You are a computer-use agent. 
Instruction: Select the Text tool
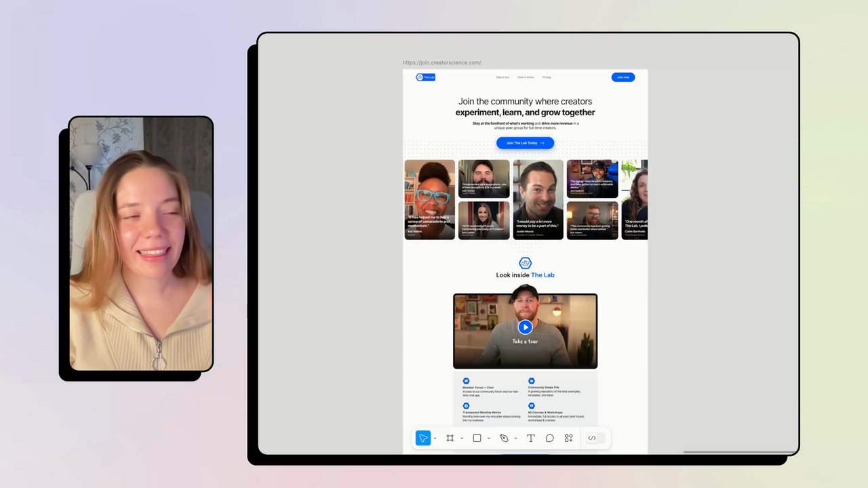531,439
